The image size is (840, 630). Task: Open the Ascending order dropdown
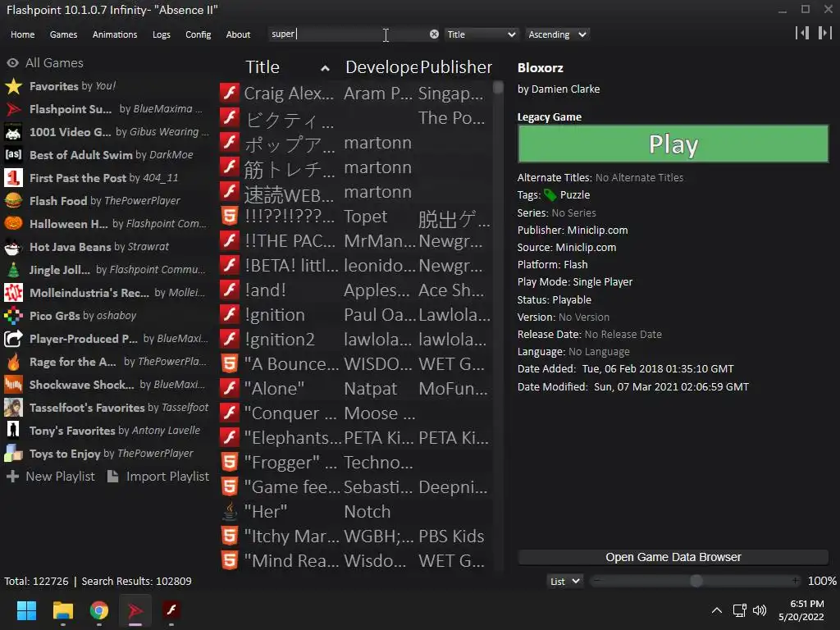tap(557, 34)
